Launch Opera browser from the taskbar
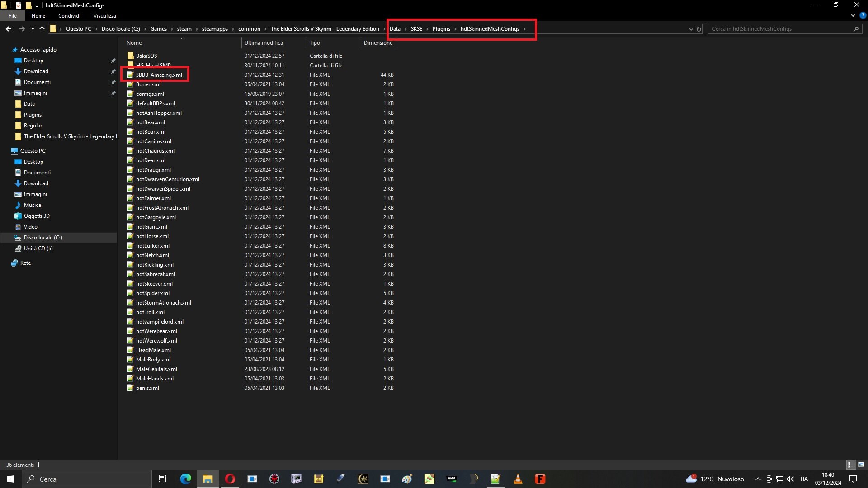The image size is (868, 488). tap(230, 479)
